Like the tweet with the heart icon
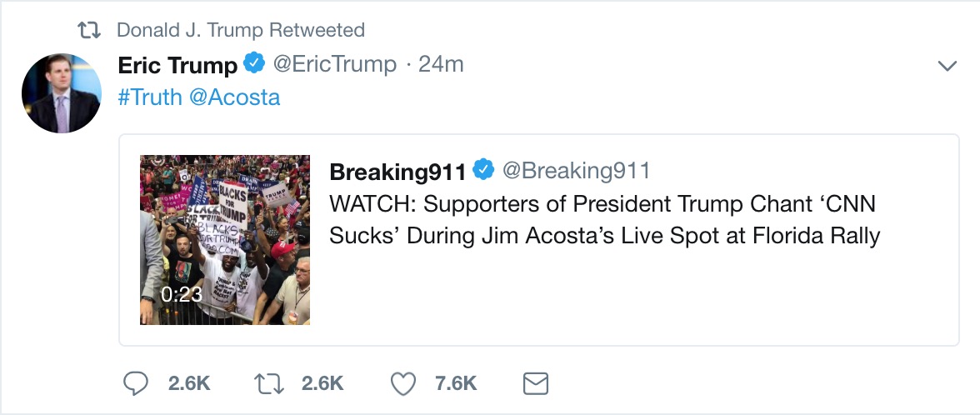This screenshot has height=415, width=980. pyautogui.click(x=403, y=383)
